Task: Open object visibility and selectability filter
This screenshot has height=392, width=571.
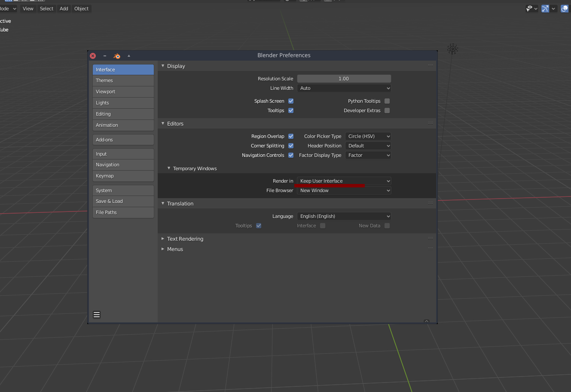Action: 532,9
